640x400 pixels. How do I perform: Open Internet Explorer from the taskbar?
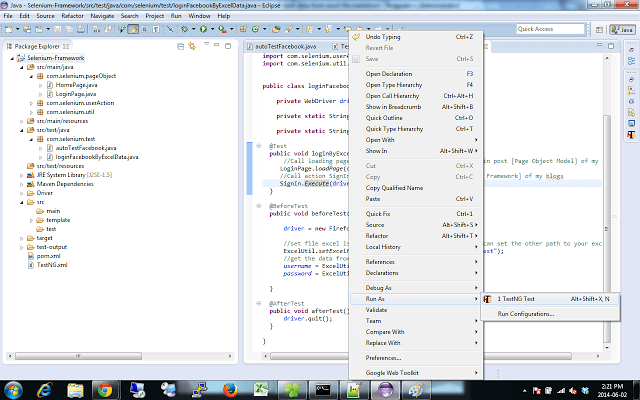click(x=44, y=390)
